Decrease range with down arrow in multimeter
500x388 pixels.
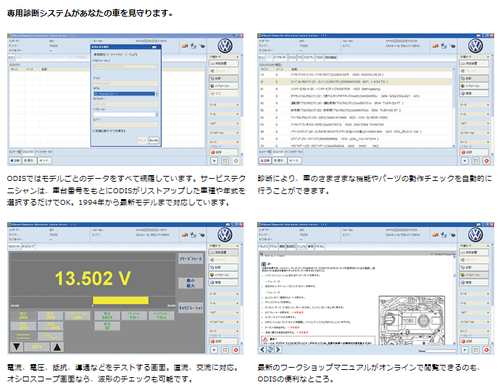tap(16, 347)
